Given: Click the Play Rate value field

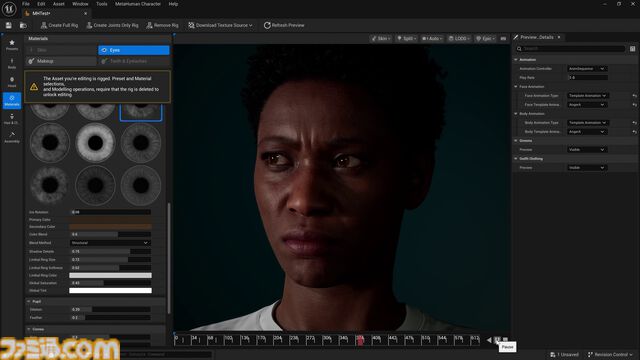Looking at the screenshot, I should (587, 78).
